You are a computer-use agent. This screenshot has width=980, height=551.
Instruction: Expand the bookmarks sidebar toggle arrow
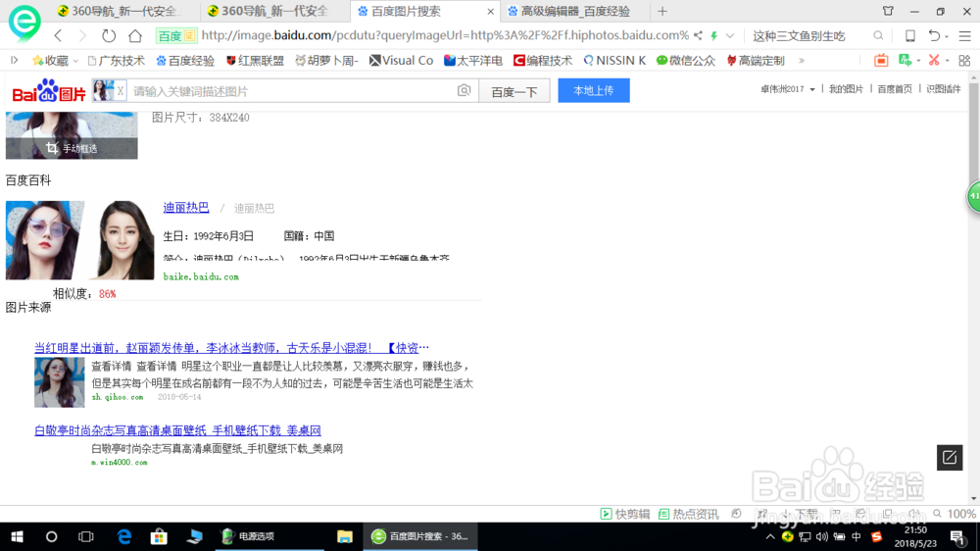[x=15, y=60]
